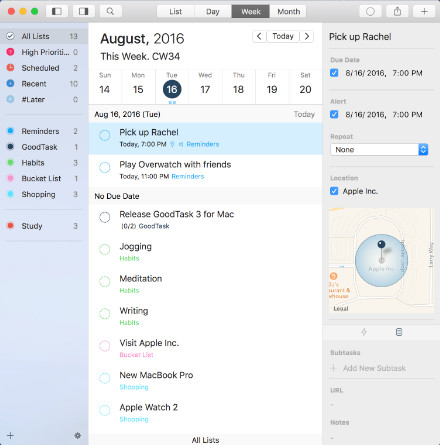Select Friday 19 in week strip
This screenshot has width=440, height=445.
point(272,87)
